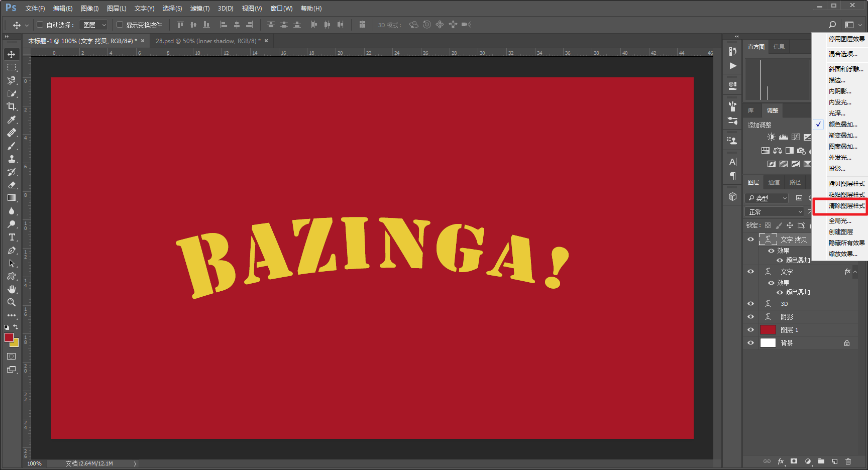This screenshot has height=470, width=868.
Task: Select the Path Selection tool
Action: pyautogui.click(x=11, y=263)
